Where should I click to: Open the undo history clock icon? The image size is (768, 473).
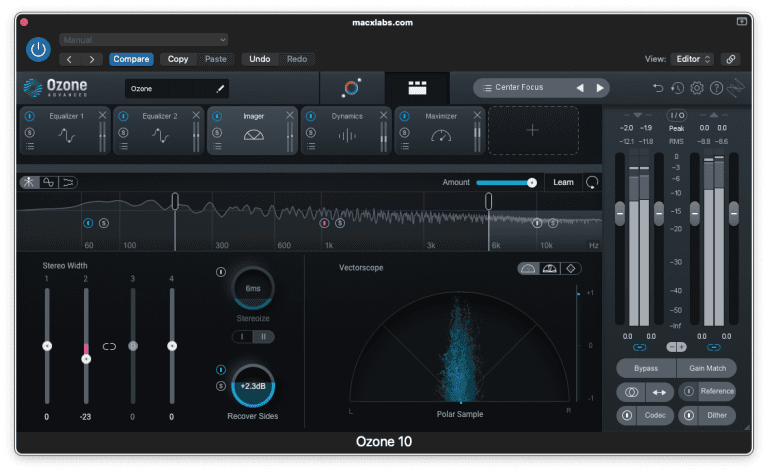[x=677, y=88]
